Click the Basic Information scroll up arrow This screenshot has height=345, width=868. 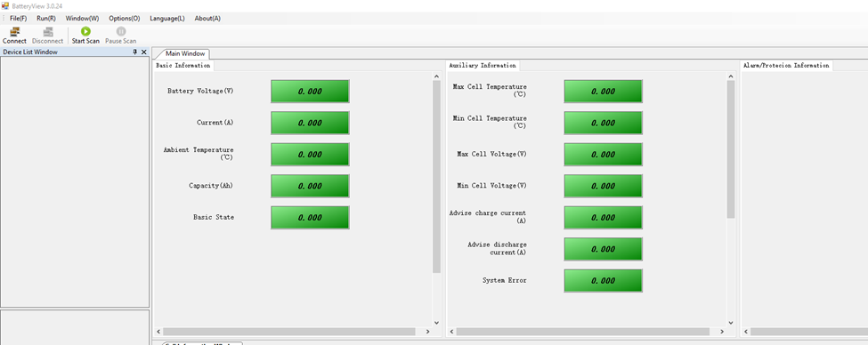tap(436, 76)
